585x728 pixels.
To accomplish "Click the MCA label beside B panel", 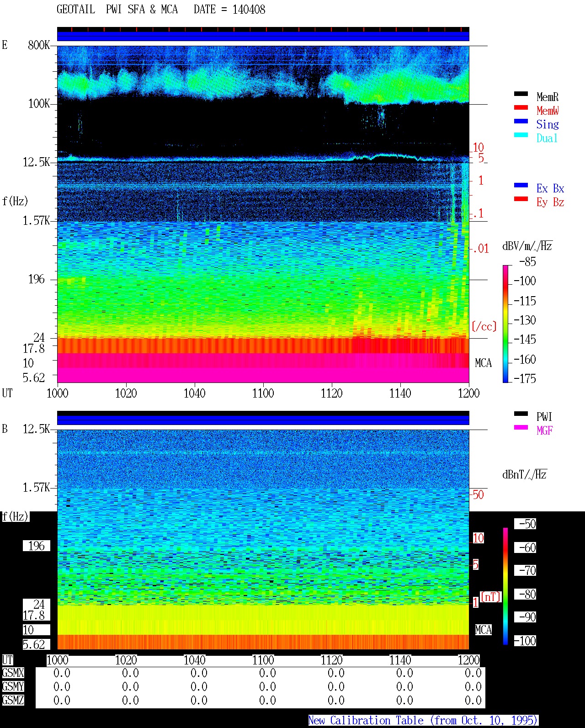I will (x=483, y=630).
